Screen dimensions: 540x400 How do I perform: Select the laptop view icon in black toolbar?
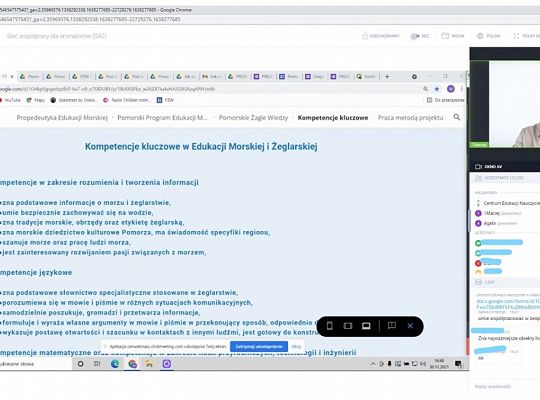[x=366, y=326]
